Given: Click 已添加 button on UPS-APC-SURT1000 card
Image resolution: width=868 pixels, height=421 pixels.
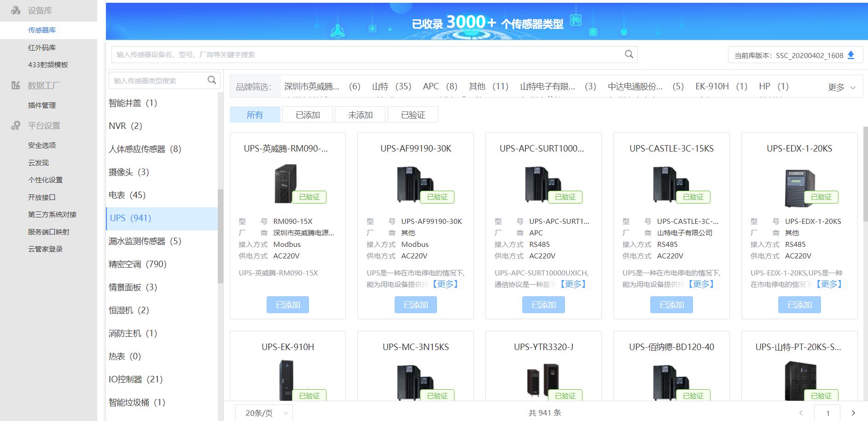Looking at the screenshot, I should [x=544, y=304].
